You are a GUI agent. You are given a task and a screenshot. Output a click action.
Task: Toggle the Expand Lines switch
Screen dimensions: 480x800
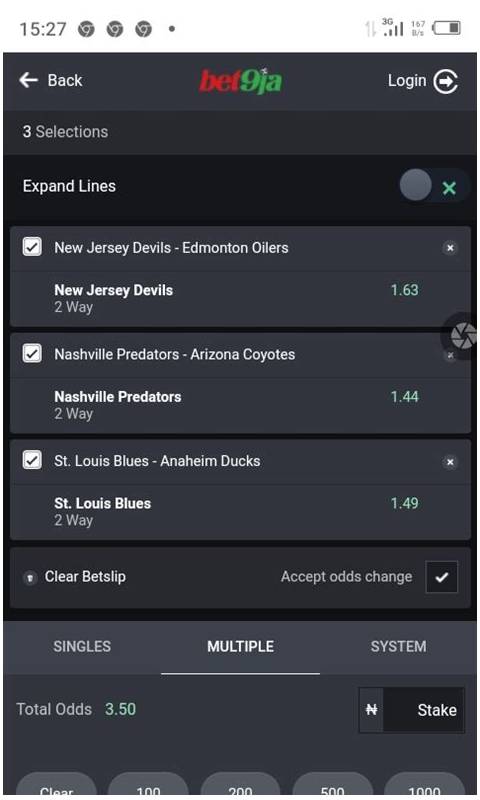434,186
